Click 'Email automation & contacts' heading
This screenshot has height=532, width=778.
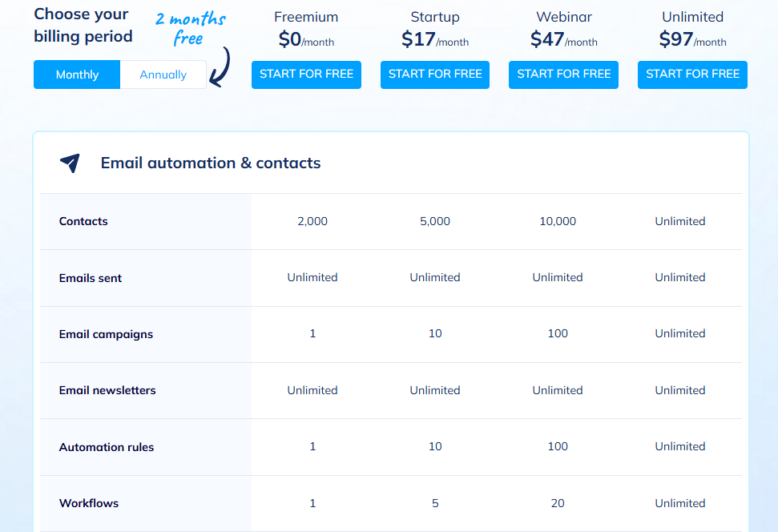tap(211, 163)
